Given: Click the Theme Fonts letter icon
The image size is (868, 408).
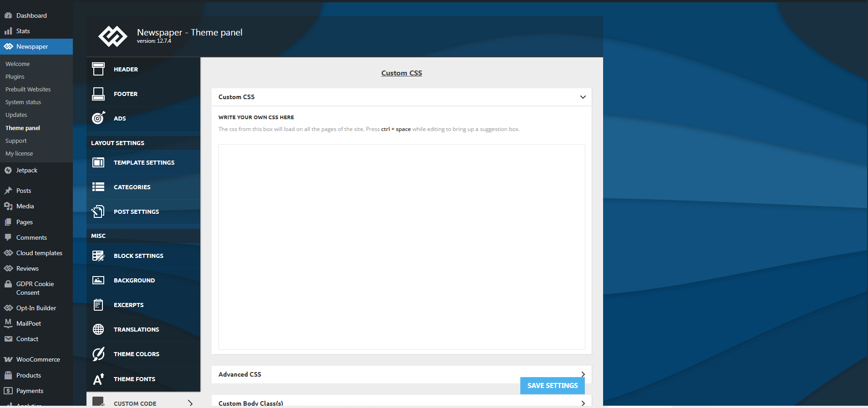Looking at the screenshot, I should tap(98, 379).
